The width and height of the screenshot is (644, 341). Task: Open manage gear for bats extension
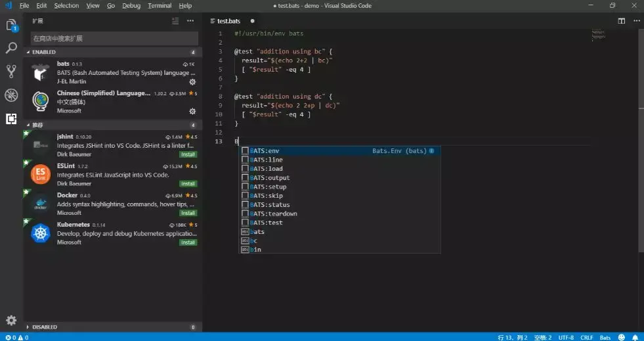click(x=192, y=81)
